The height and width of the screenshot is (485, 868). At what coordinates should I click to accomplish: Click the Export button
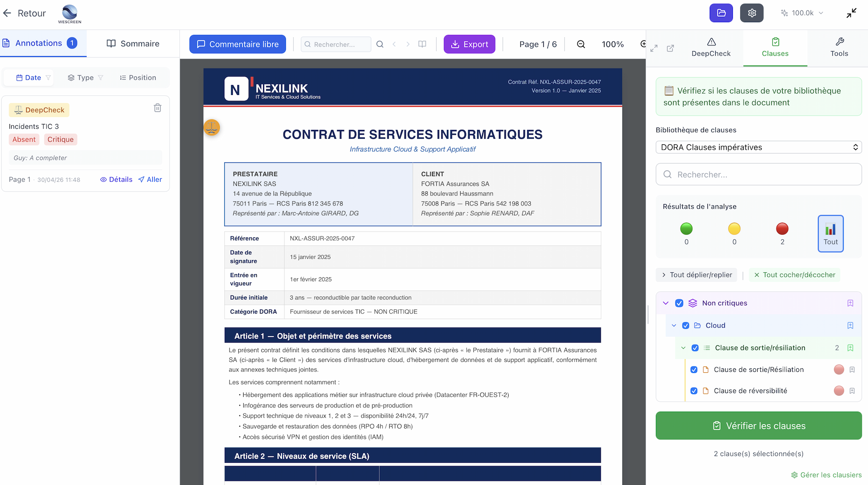470,44
